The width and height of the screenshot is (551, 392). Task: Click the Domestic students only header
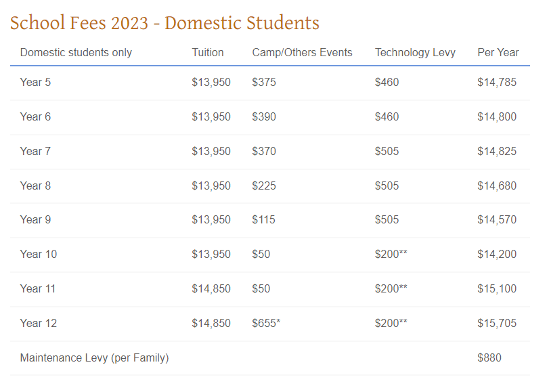click(76, 53)
